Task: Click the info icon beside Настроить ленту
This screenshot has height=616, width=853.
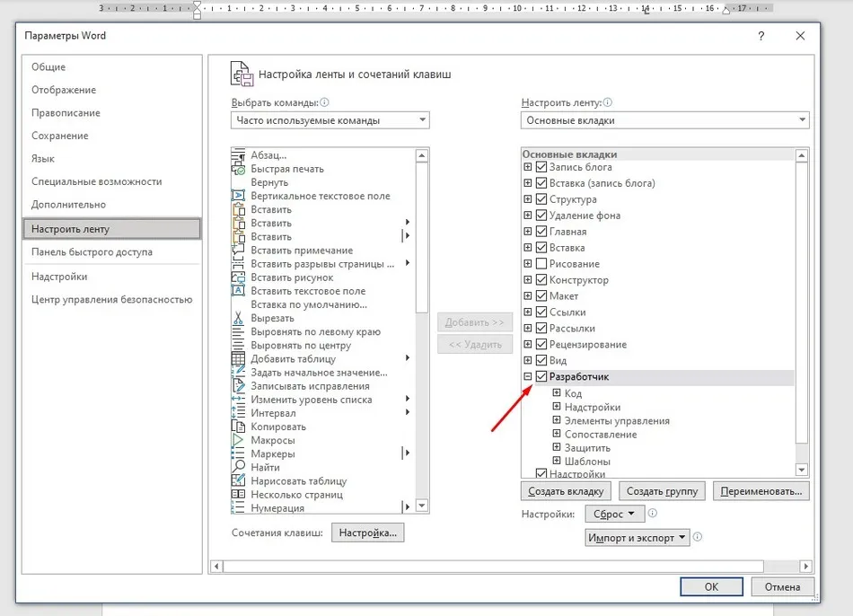Action: click(608, 102)
